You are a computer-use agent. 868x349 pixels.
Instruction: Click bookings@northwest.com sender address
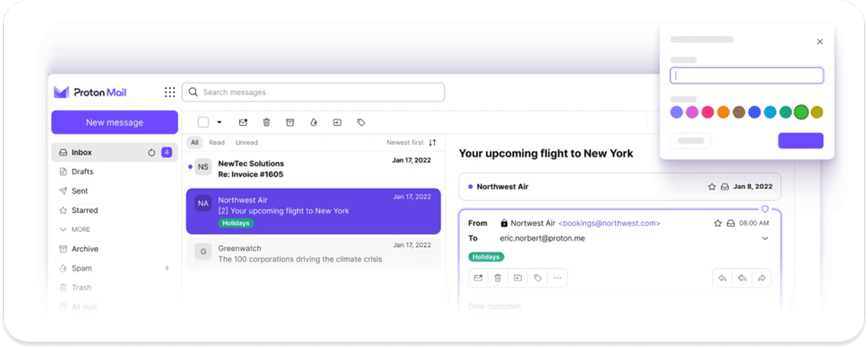[x=609, y=223]
